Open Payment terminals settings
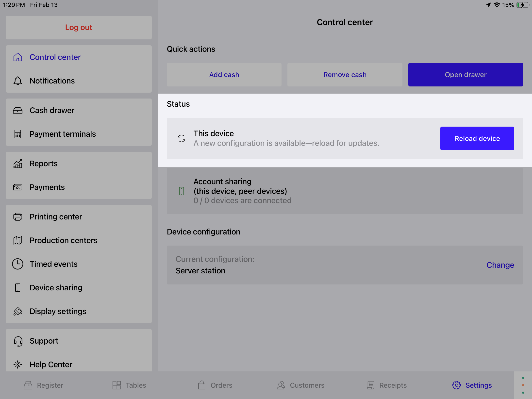 pos(63,134)
